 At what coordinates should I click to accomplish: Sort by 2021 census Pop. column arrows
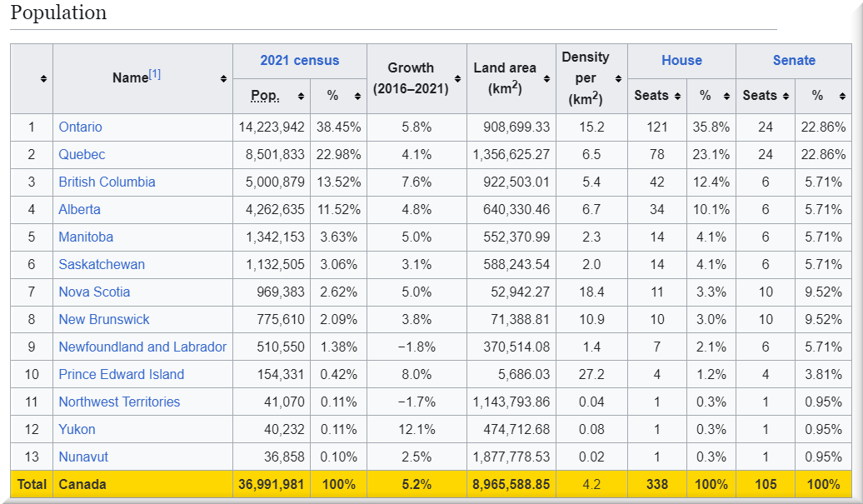pos(300,97)
